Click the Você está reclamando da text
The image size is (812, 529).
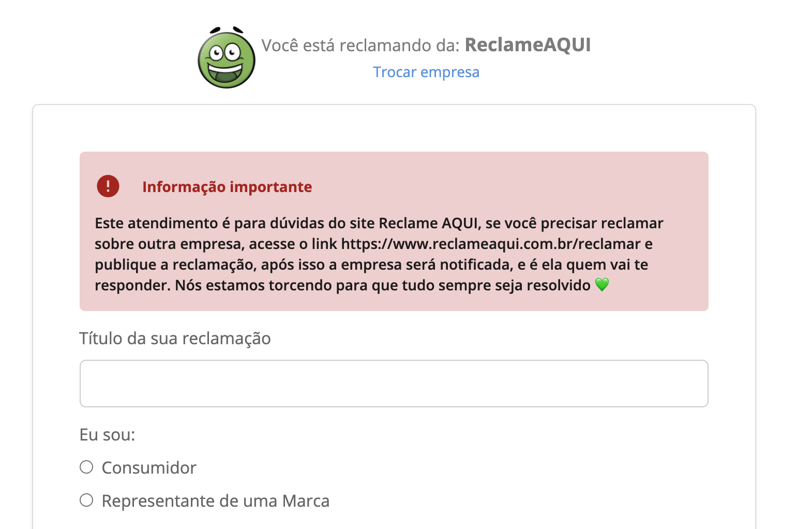tap(360, 46)
